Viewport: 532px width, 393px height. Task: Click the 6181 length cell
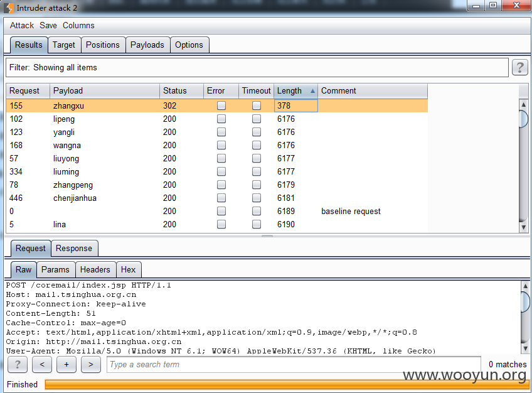coord(296,198)
